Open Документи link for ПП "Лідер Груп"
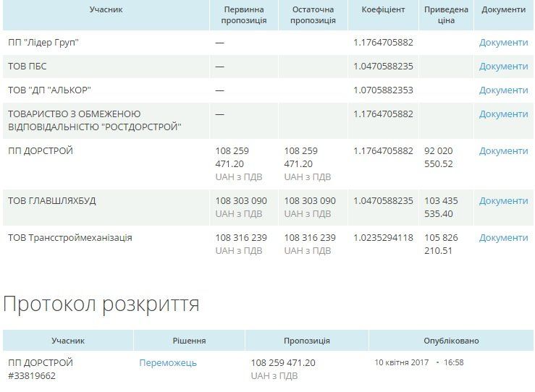Image resolution: width=535 pixels, height=392 pixels. click(x=503, y=43)
